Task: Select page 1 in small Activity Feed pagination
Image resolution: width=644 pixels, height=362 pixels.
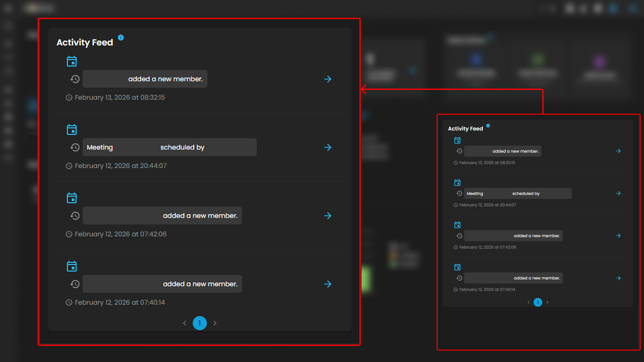Action: click(x=538, y=302)
